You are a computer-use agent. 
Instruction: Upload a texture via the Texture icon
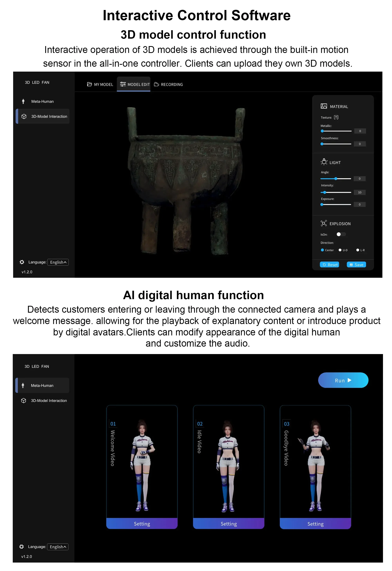point(336,117)
